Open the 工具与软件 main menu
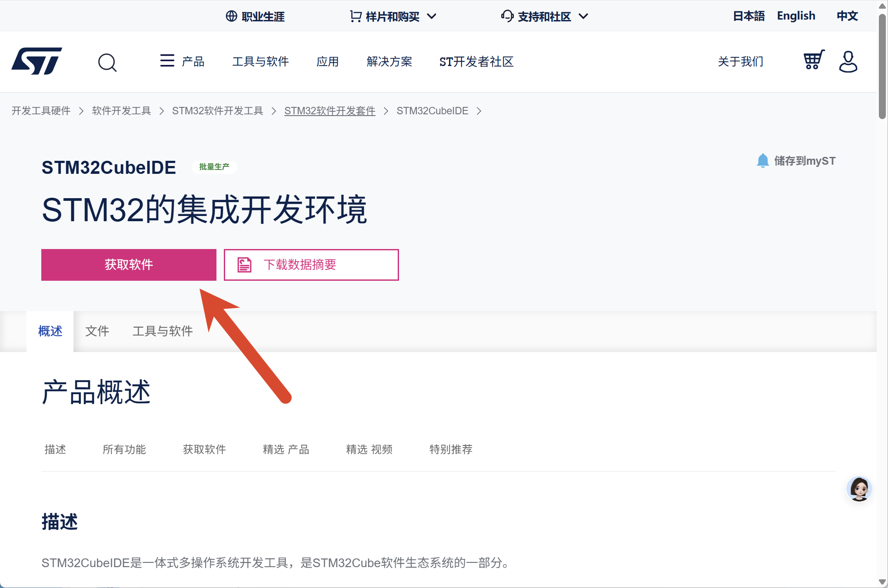The image size is (888, 588). 260,61
